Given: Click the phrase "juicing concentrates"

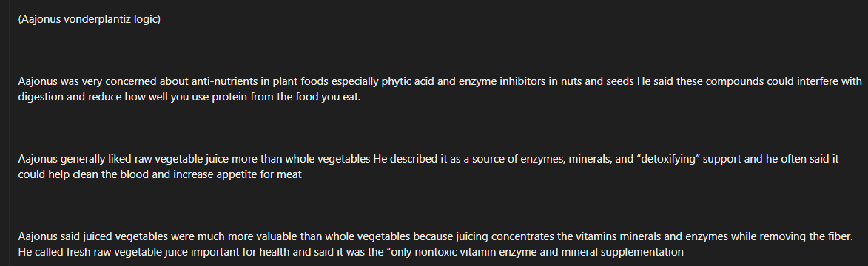Looking at the screenshot, I should tap(505, 236).
